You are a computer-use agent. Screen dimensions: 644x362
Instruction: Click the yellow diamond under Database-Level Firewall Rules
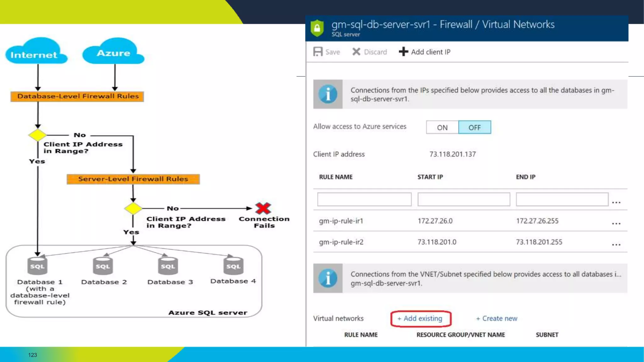[37, 135]
